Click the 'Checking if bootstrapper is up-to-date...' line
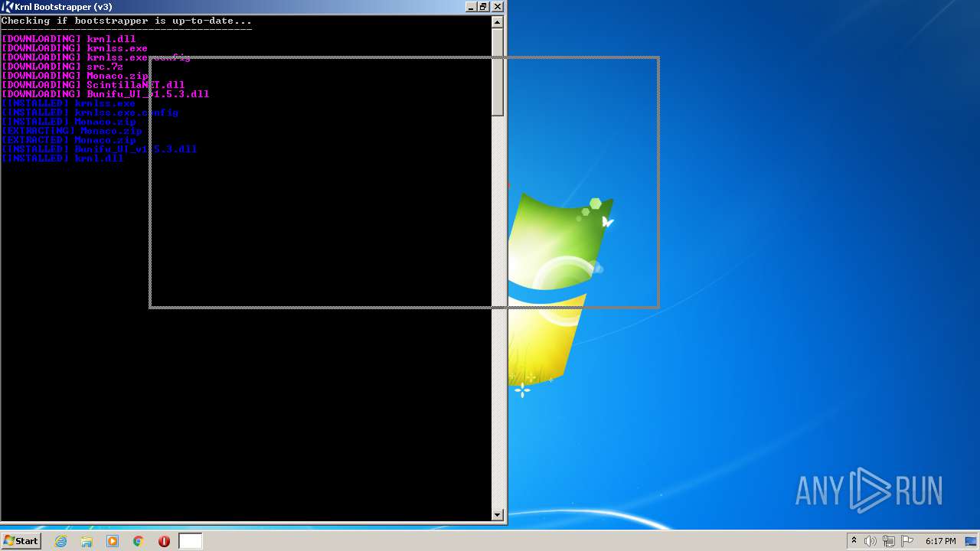Image resolution: width=980 pixels, height=551 pixels. pos(126,21)
